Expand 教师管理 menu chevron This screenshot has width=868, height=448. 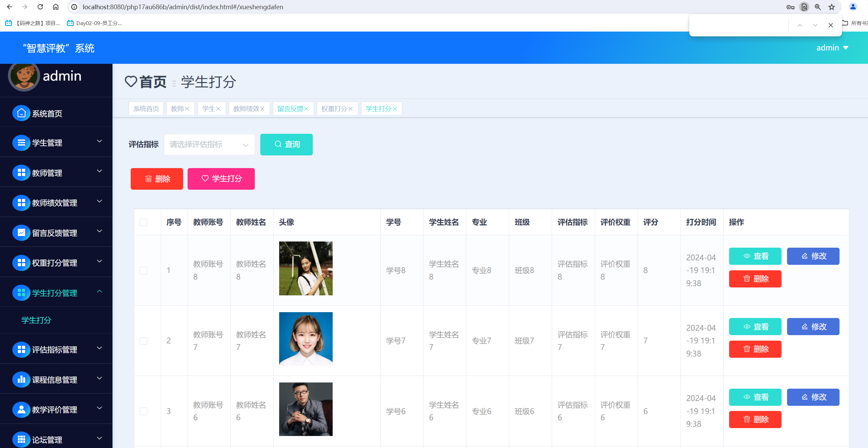[x=99, y=171]
